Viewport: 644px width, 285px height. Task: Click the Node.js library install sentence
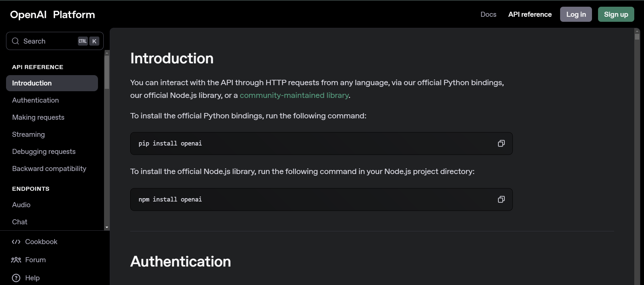click(302, 171)
